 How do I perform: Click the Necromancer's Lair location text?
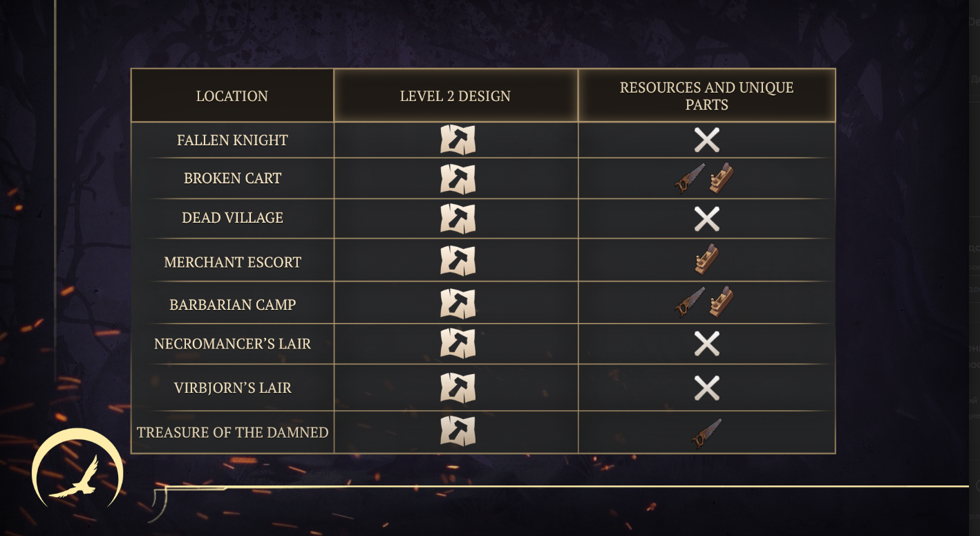pyautogui.click(x=233, y=344)
